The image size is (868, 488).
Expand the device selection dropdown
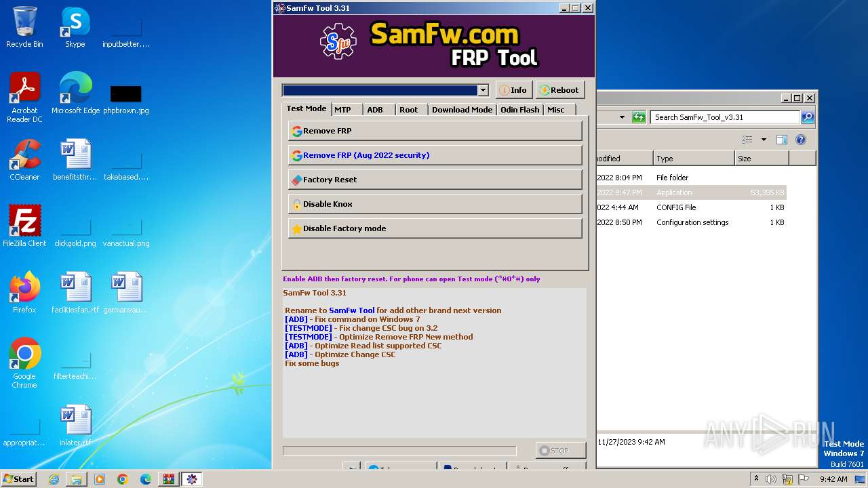[483, 90]
